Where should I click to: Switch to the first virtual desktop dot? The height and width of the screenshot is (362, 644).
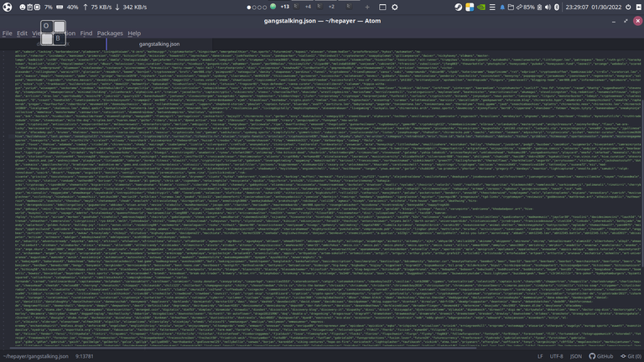click(x=249, y=8)
